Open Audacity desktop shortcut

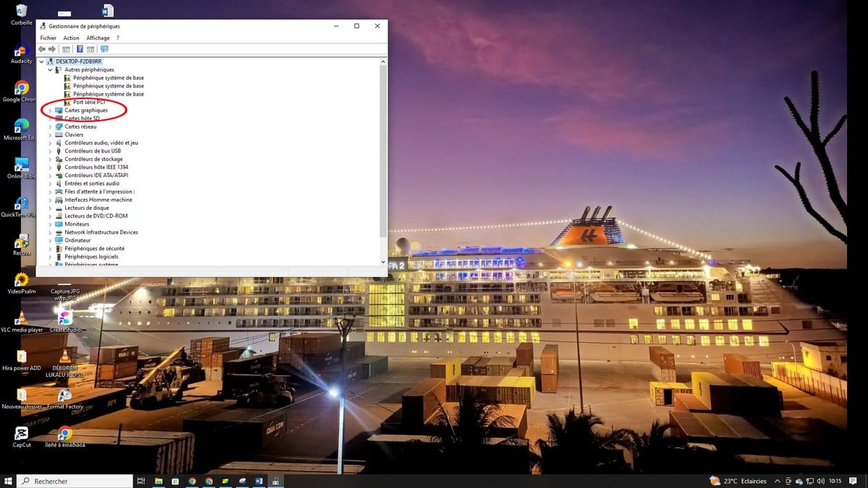(22, 51)
